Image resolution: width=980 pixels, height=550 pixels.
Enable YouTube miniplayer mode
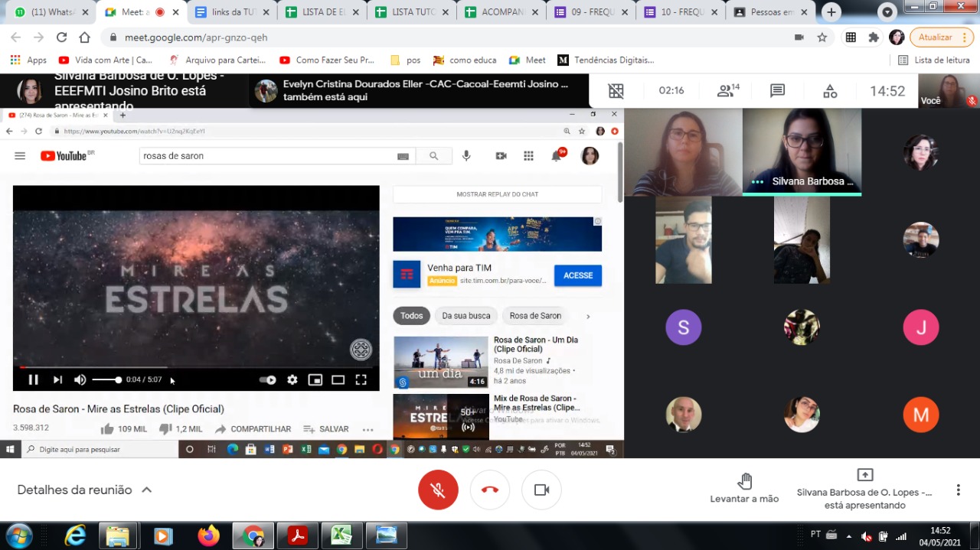(x=315, y=379)
